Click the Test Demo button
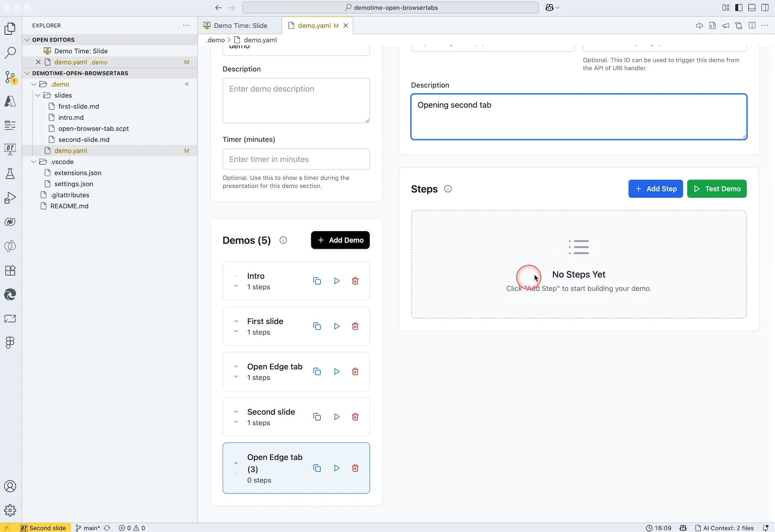 [717, 189]
